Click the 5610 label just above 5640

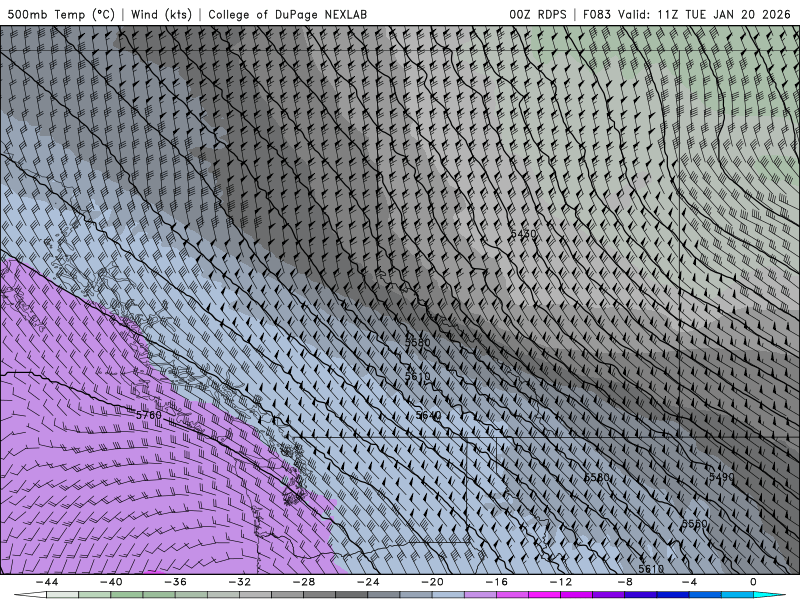pyautogui.click(x=418, y=377)
